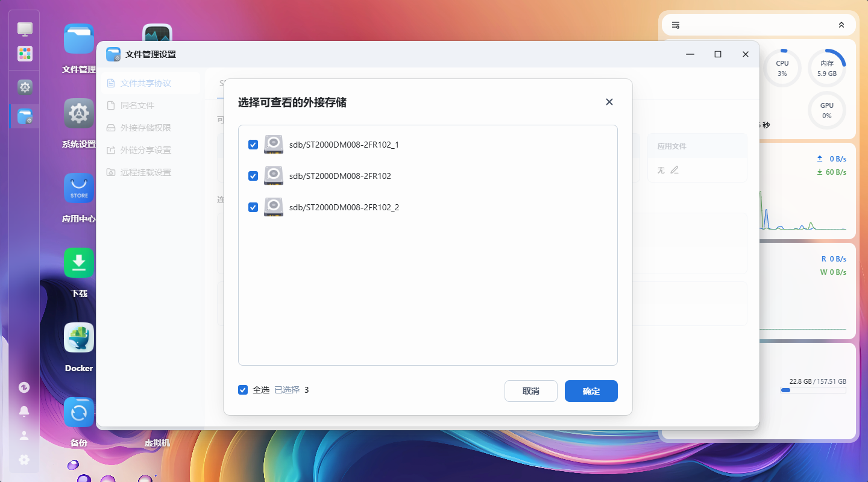Open the user account icon bottom-left
This screenshot has height=482, width=868.
[24, 436]
